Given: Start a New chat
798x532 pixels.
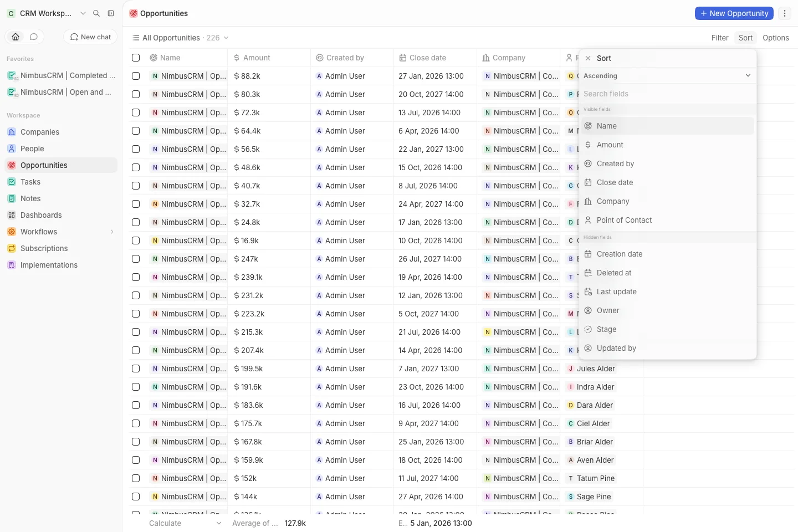Looking at the screenshot, I should click(90, 37).
